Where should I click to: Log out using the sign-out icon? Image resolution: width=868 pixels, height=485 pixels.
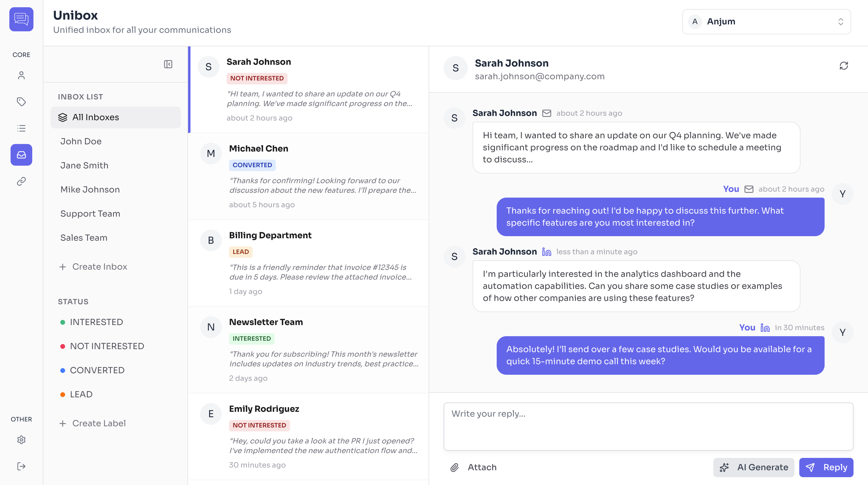tap(21, 466)
